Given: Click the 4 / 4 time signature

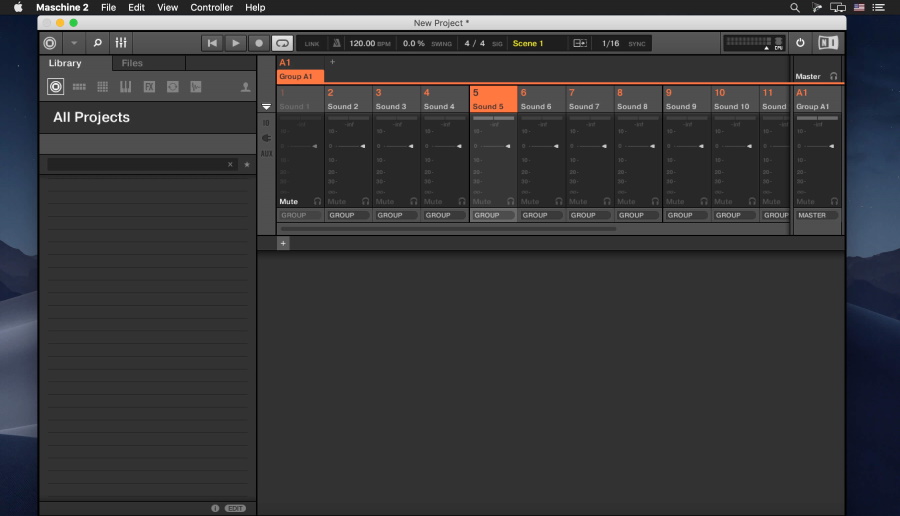Looking at the screenshot, I should point(475,43).
